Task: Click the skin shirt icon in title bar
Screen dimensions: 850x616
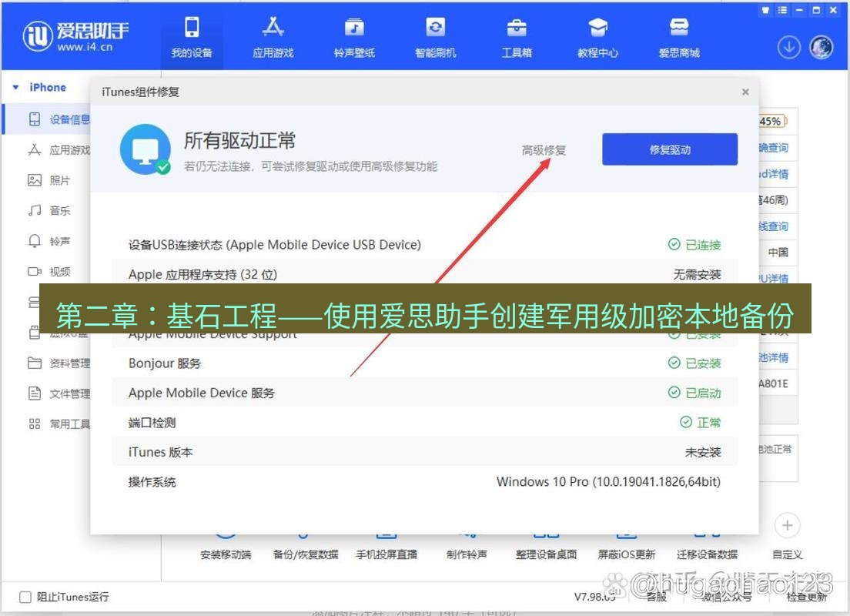Action: (765, 10)
